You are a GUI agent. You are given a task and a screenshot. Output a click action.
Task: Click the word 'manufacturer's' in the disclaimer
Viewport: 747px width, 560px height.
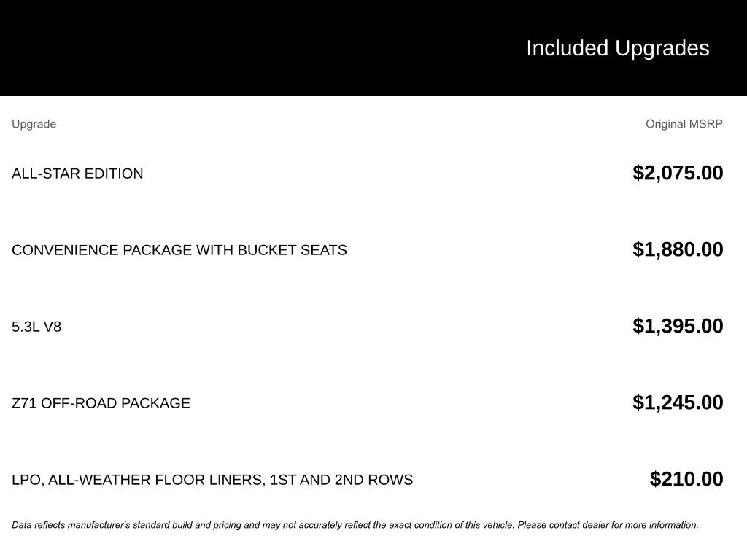[x=98, y=525]
